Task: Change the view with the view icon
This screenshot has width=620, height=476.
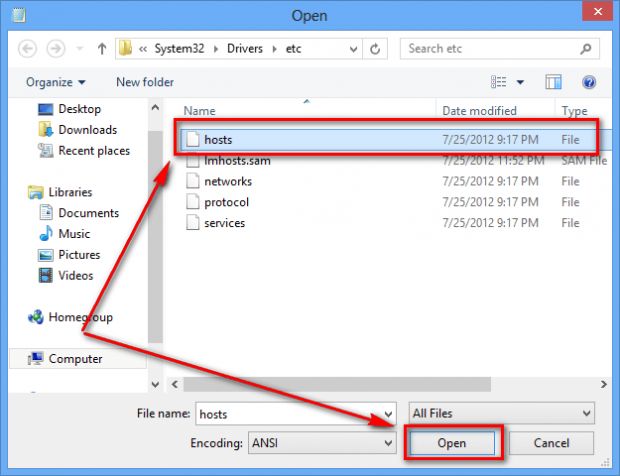Action: click(498, 82)
